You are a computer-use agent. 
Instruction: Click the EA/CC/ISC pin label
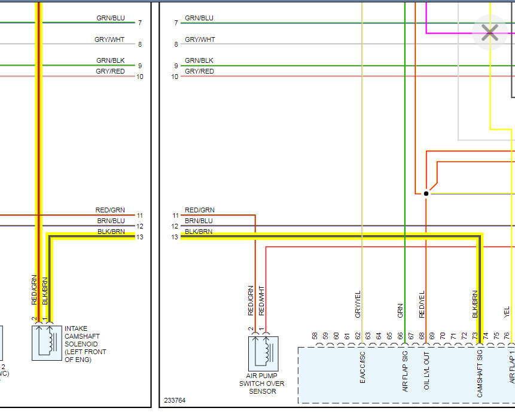pos(362,367)
